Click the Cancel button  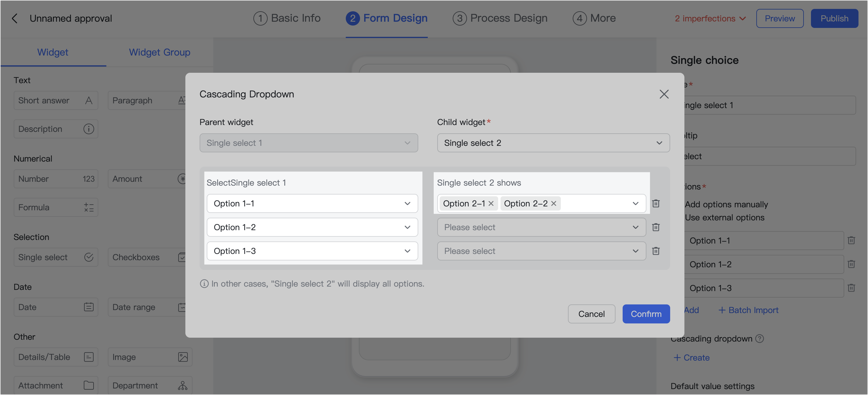tap(591, 314)
